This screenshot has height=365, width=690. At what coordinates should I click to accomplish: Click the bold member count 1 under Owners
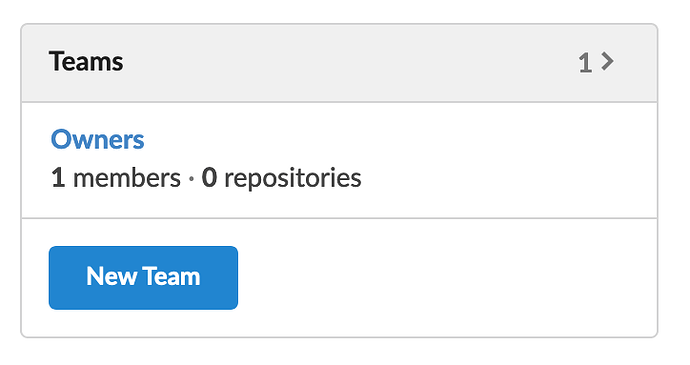click(58, 178)
